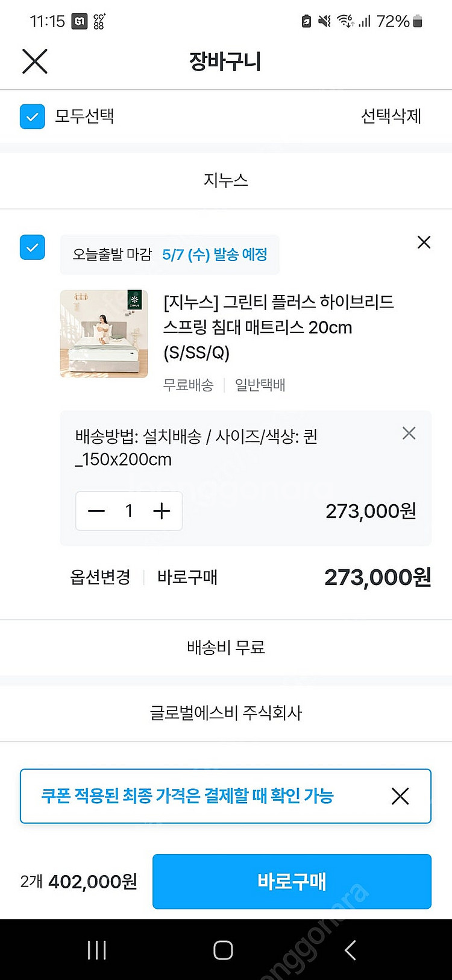Tap the Android home navigation icon

click(223, 950)
